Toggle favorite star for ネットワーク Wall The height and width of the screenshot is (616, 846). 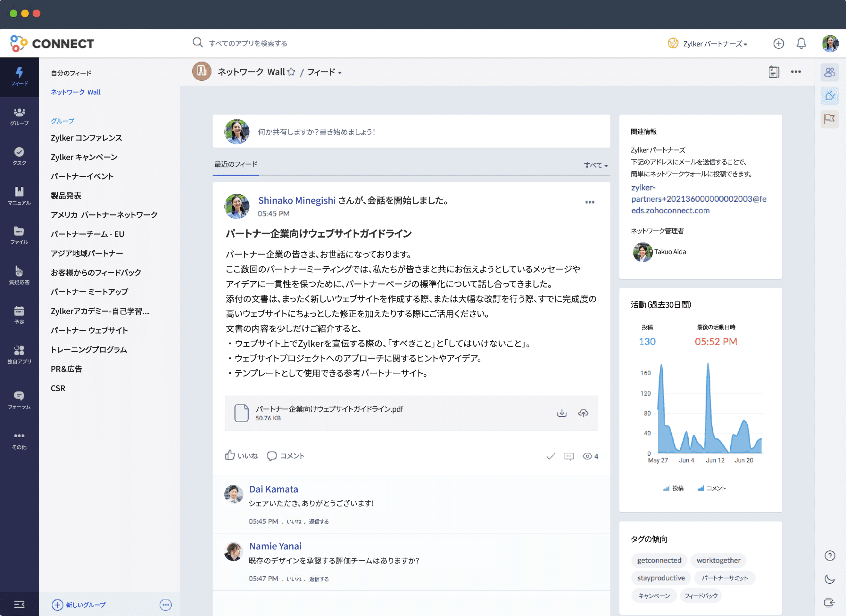tap(292, 72)
